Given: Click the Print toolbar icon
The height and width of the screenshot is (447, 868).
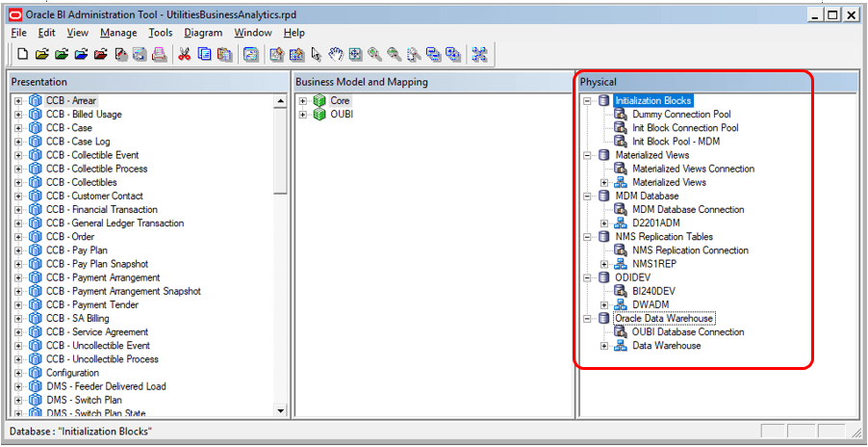Looking at the screenshot, I should 160,54.
